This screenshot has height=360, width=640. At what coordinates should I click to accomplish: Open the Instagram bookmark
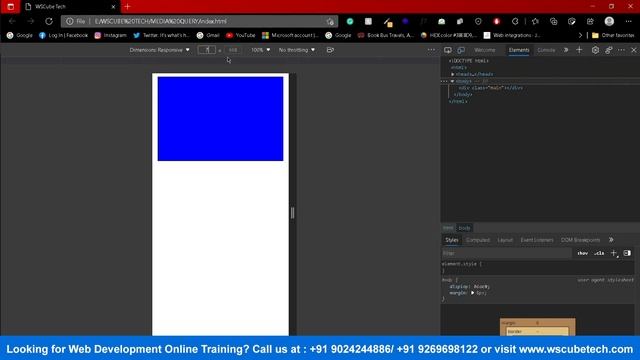click(111, 36)
